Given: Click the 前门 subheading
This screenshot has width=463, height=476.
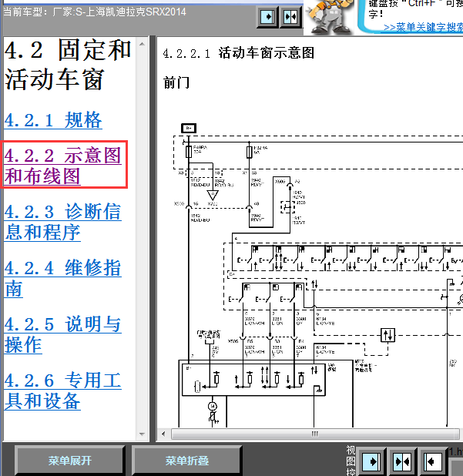Looking at the screenshot, I should [176, 83].
